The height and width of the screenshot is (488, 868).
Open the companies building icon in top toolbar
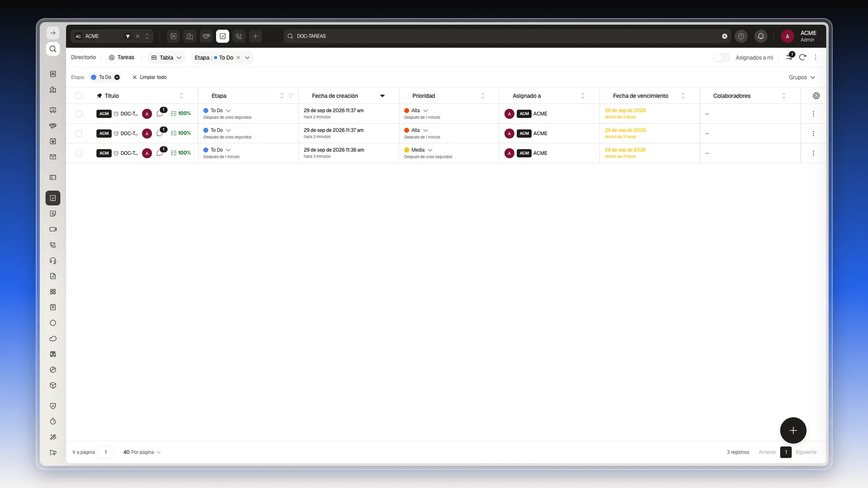point(190,36)
